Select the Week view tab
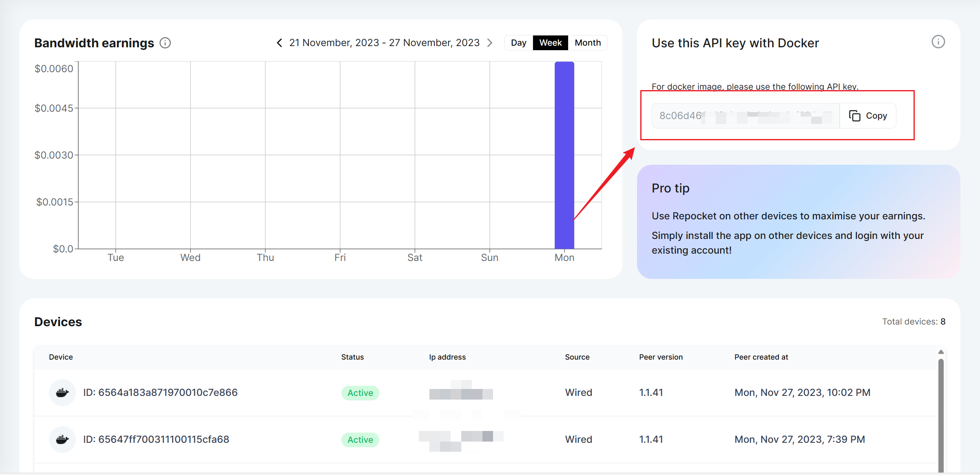This screenshot has width=980, height=475. pyautogui.click(x=550, y=43)
